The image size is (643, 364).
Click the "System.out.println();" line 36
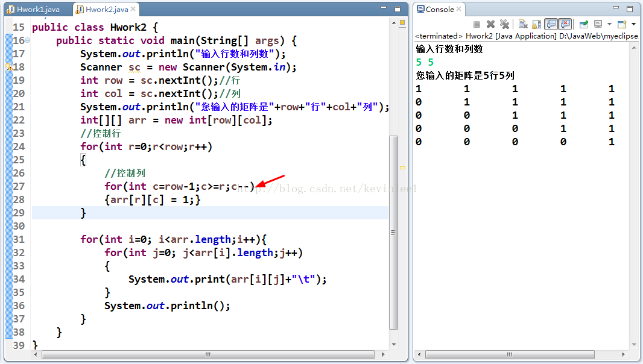(167, 306)
